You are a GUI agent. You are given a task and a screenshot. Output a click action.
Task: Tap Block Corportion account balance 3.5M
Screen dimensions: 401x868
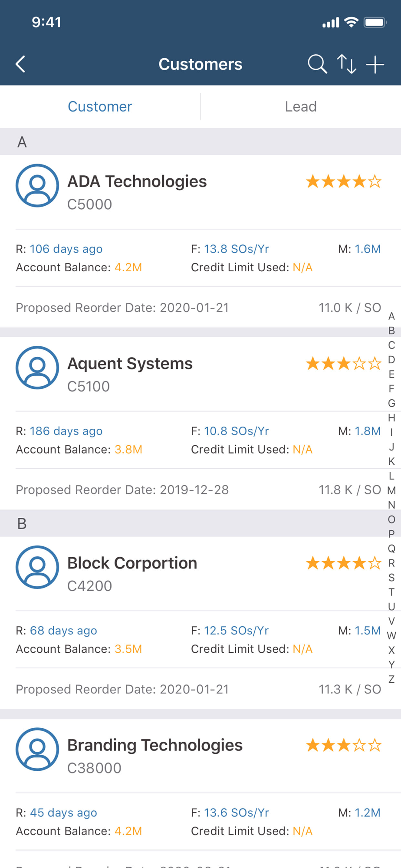128,649
